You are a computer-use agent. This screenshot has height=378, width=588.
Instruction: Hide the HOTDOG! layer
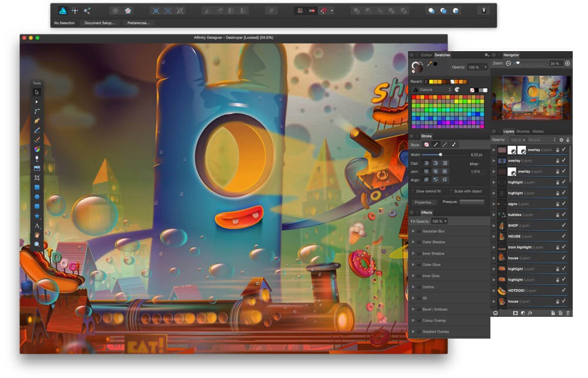pyautogui.click(x=563, y=290)
